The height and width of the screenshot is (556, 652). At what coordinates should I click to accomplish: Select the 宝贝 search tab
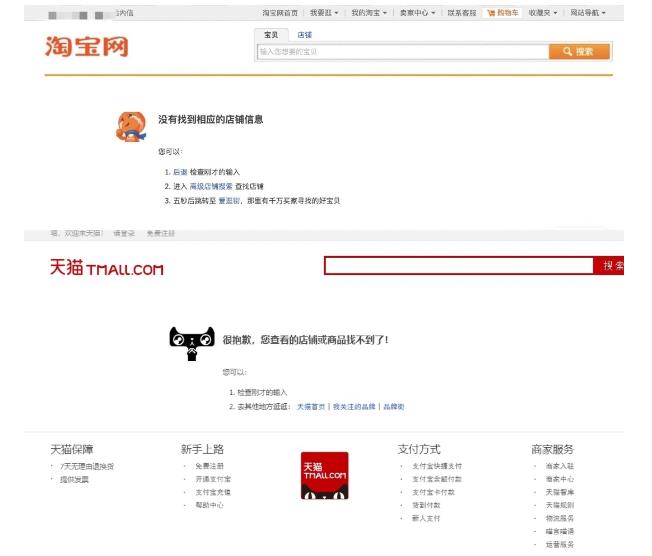[x=271, y=35]
